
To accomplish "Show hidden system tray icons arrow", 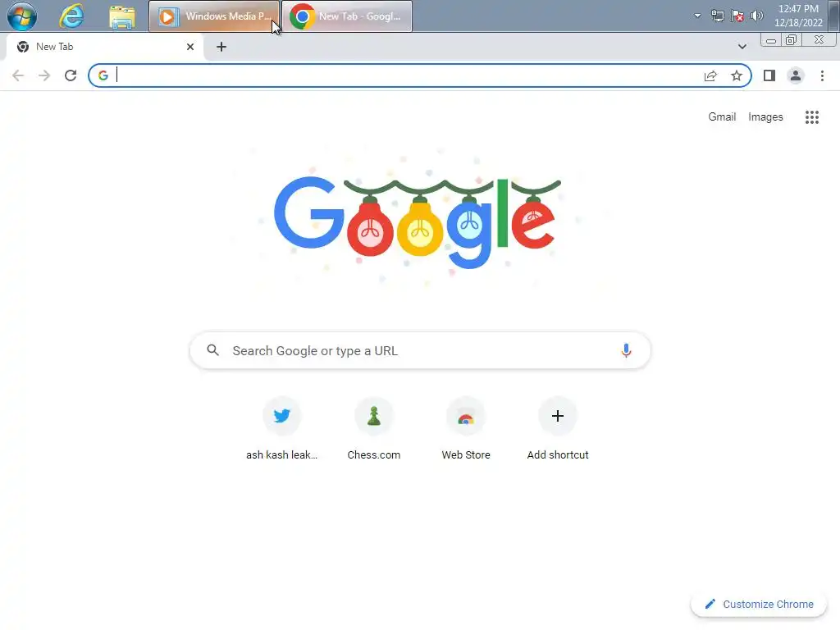I will (x=697, y=16).
